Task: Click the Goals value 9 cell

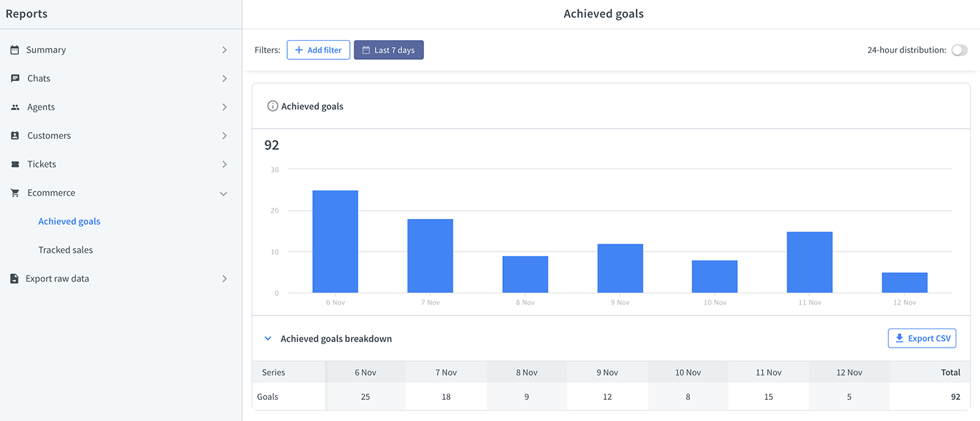Action: 527,397
